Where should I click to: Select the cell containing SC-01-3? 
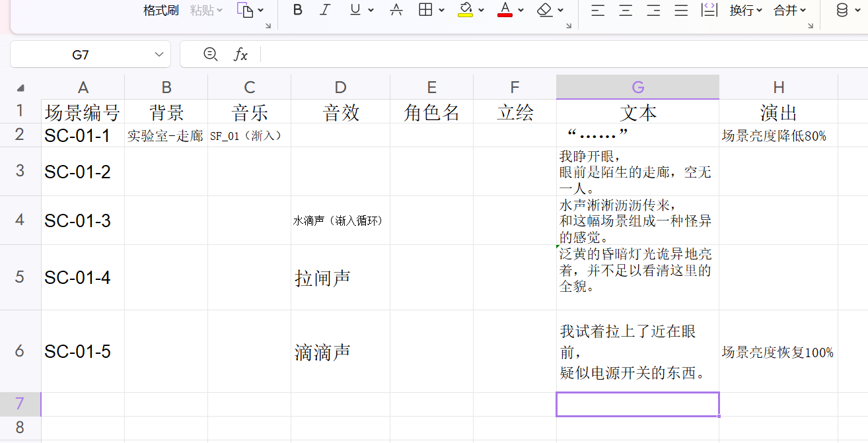pos(83,221)
